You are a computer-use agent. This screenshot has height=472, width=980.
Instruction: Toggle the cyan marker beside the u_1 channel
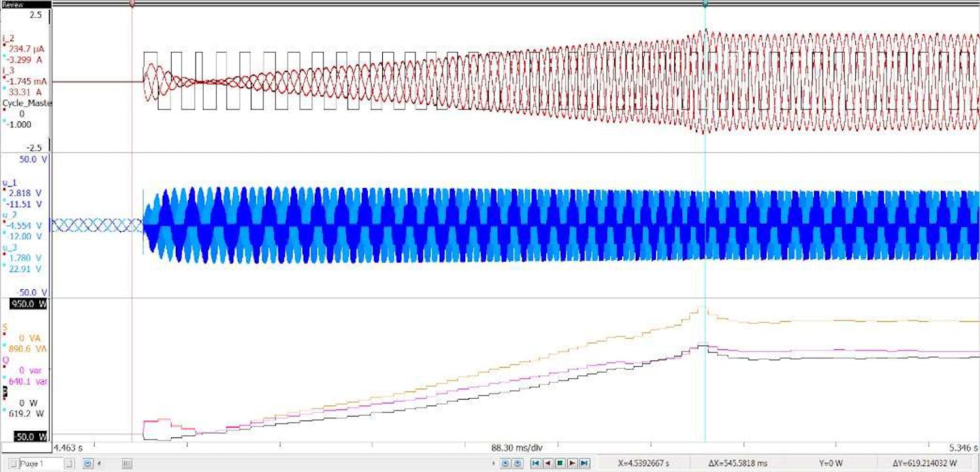tap(4, 200)
